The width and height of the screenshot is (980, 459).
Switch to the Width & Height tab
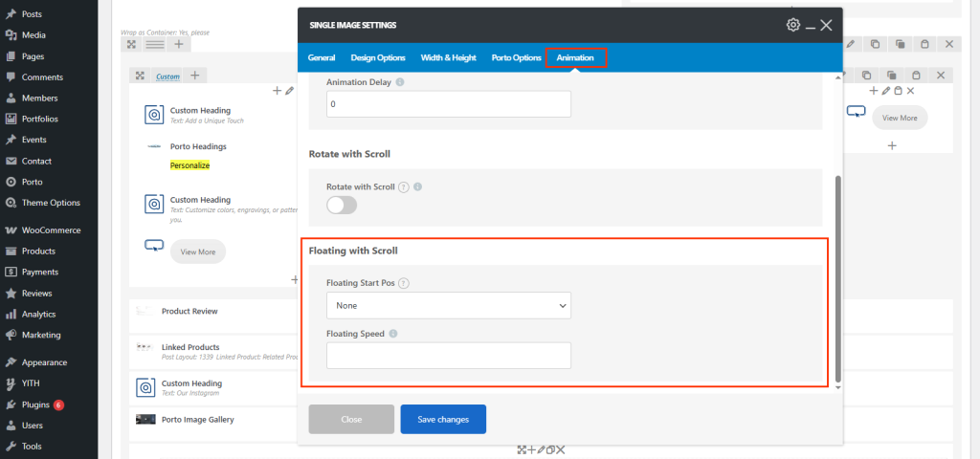click(448, 58)
